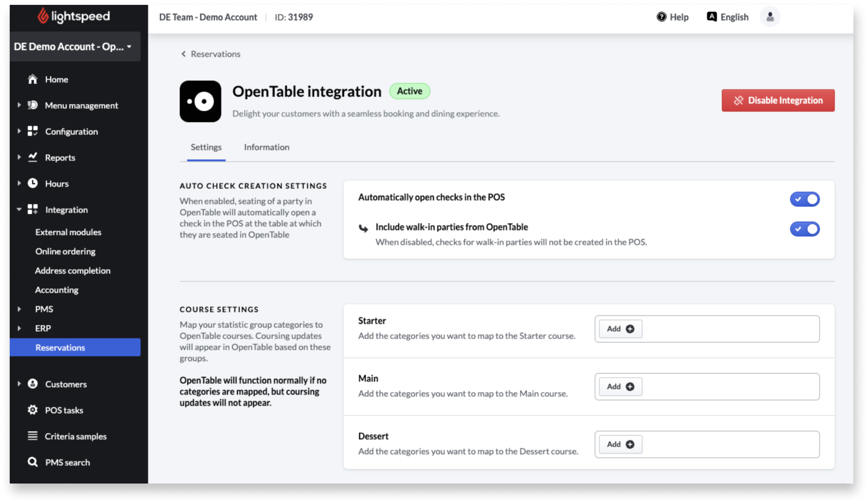Image resolution: width=868 pixels, height=503 pixels.
Task: Expand the PMS submenu arrow
Action: click(x=19, y=309)
